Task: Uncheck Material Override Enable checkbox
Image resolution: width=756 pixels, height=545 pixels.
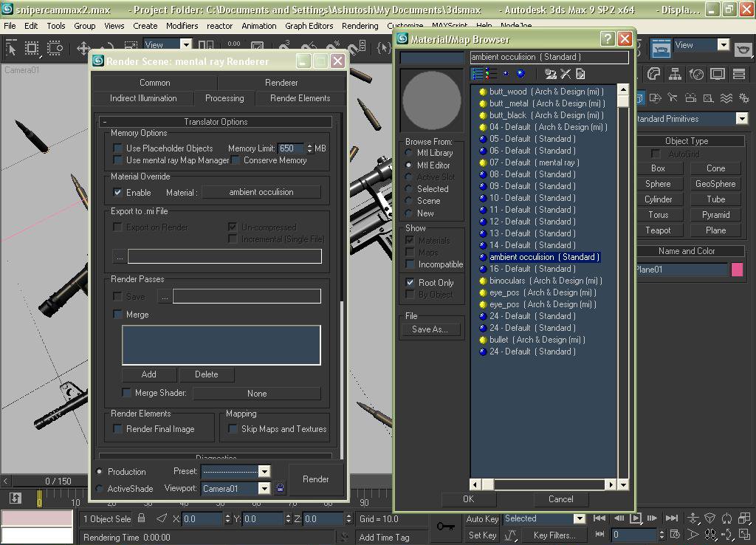Action: tap(117, 192)
